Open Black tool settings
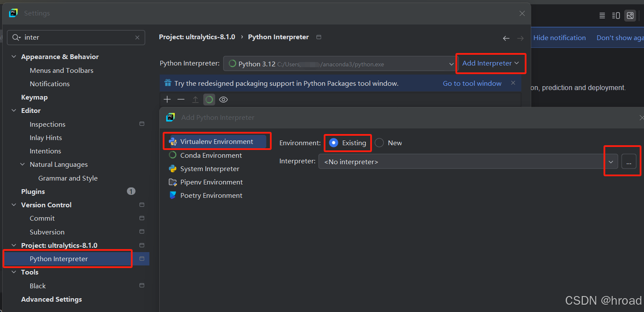The width and height of the screenshot is (644, 312). (37, 286)
